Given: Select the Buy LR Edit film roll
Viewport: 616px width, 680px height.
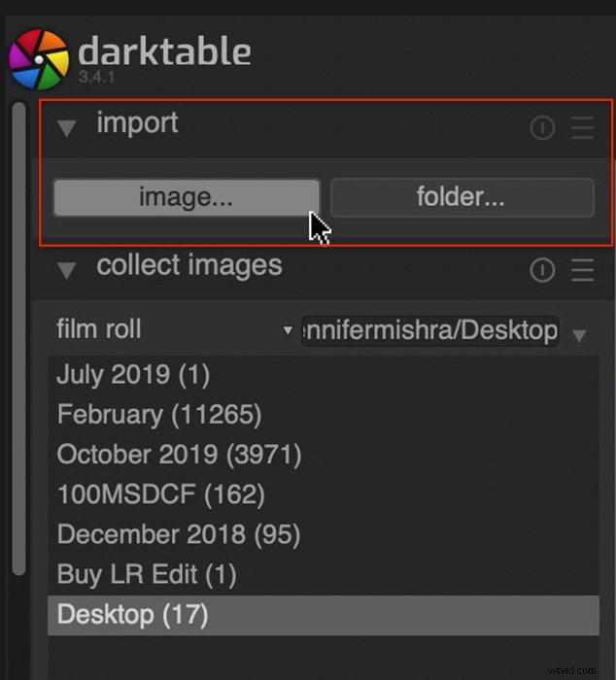Looking at the screenshot, I should pos(324,575).
